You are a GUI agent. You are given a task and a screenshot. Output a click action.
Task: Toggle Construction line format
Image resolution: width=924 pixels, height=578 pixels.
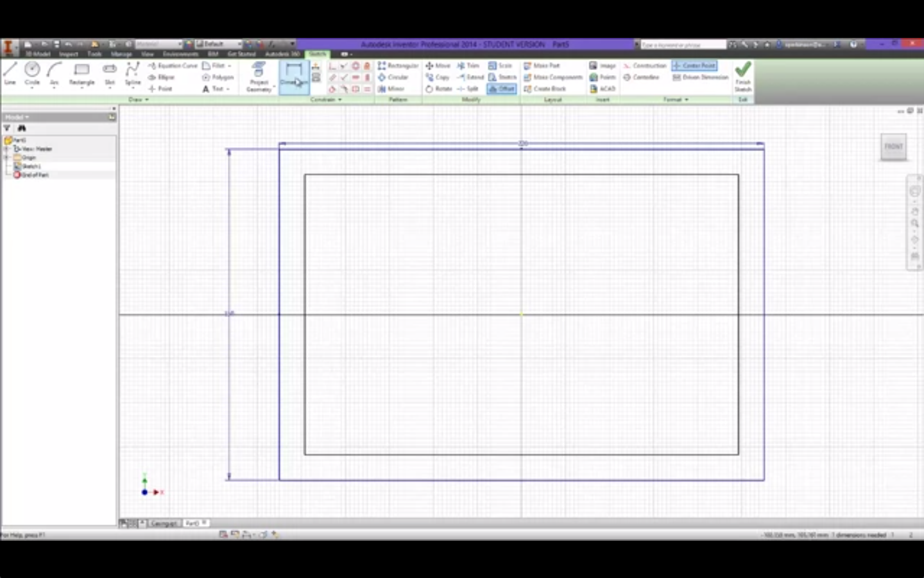point(645,66)
